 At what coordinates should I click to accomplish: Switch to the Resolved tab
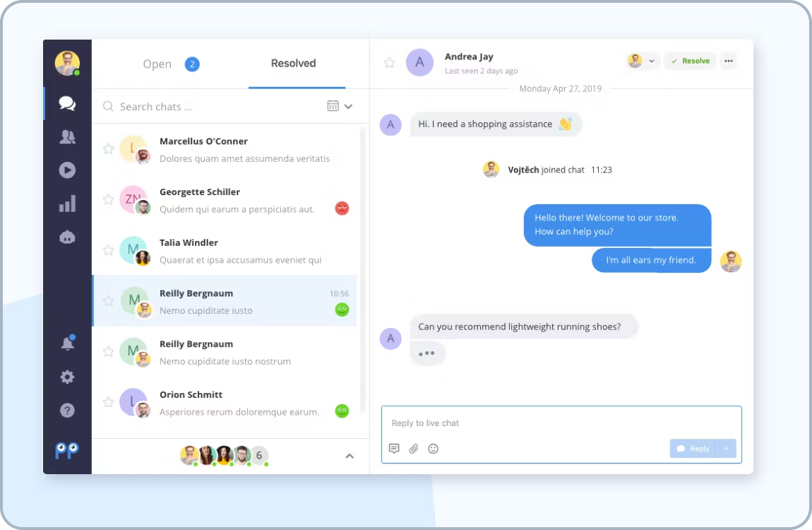(x=293, y=63)
